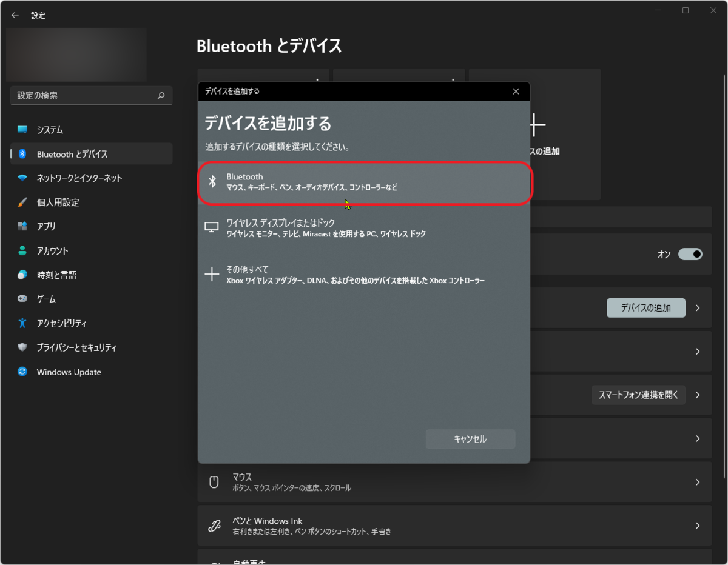Click スマートフォン連携を開く button
The width and height of the screenshot is (728, 565).
[x=638, y=395]
